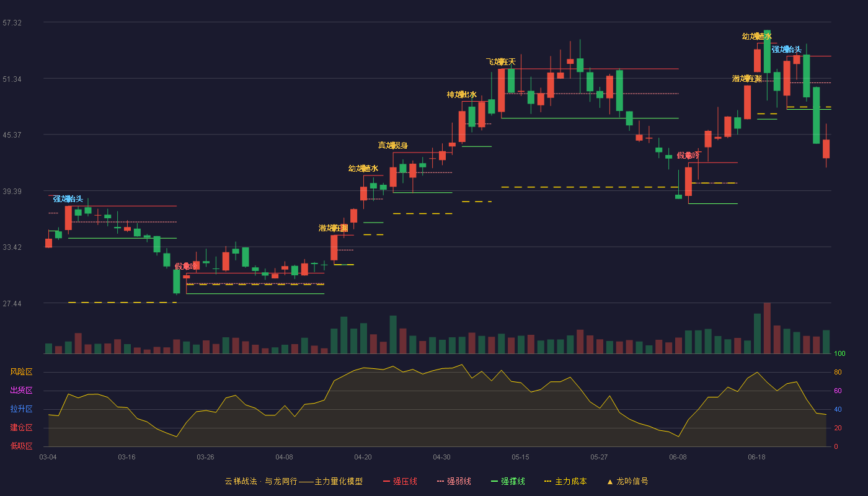The image size is (868, 496).
Task: Click the 51.34 price axis label
Action: (12, 79)
